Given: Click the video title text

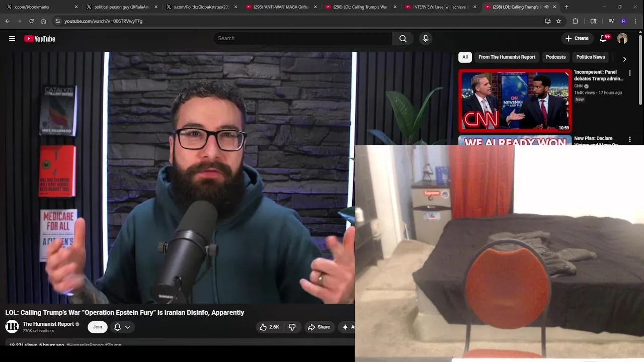Looking at the screenshot, I should click(x=125, y=312).
